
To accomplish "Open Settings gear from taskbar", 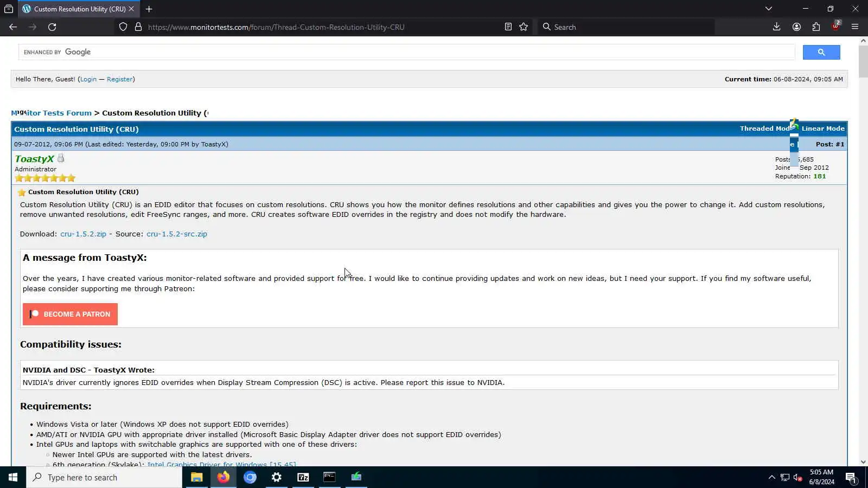I will click(276, 477).
